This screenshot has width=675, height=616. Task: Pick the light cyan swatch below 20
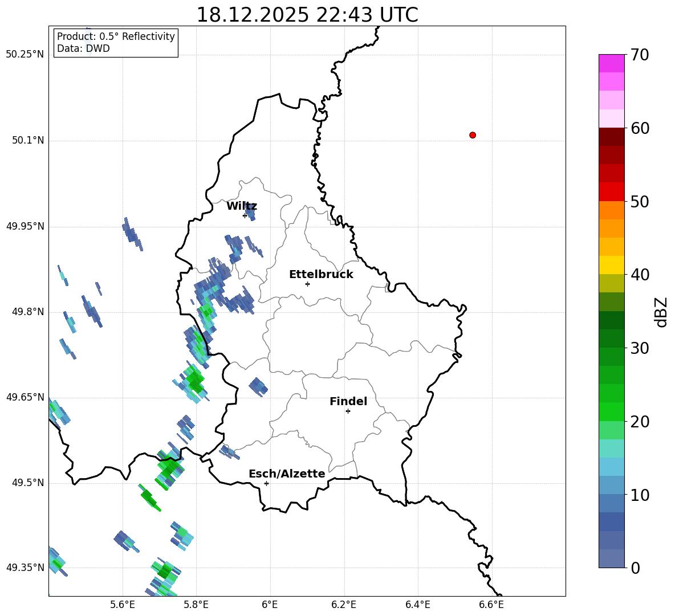pos(611,448)
